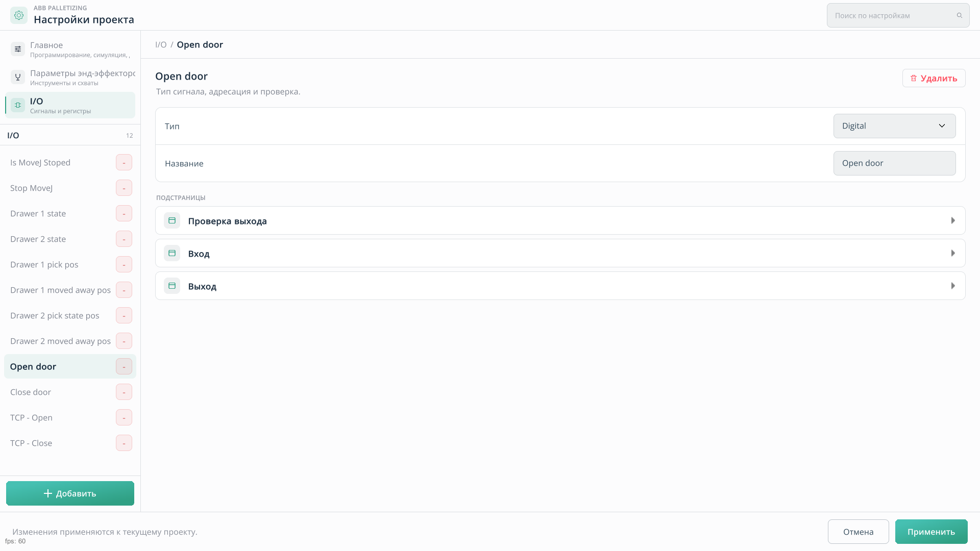Open the Главное settings section
The height and width of the screenshot is (551, 980).
[70, 49]
